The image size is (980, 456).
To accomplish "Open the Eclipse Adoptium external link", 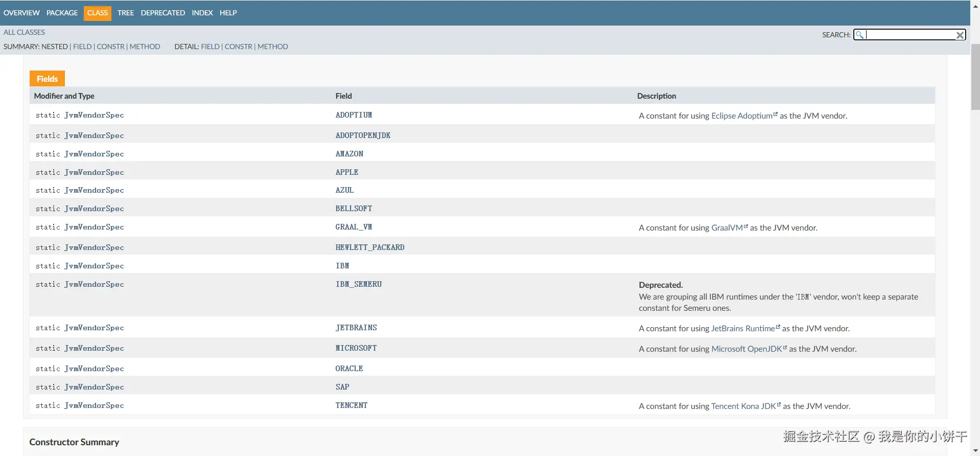I will 744,116.
